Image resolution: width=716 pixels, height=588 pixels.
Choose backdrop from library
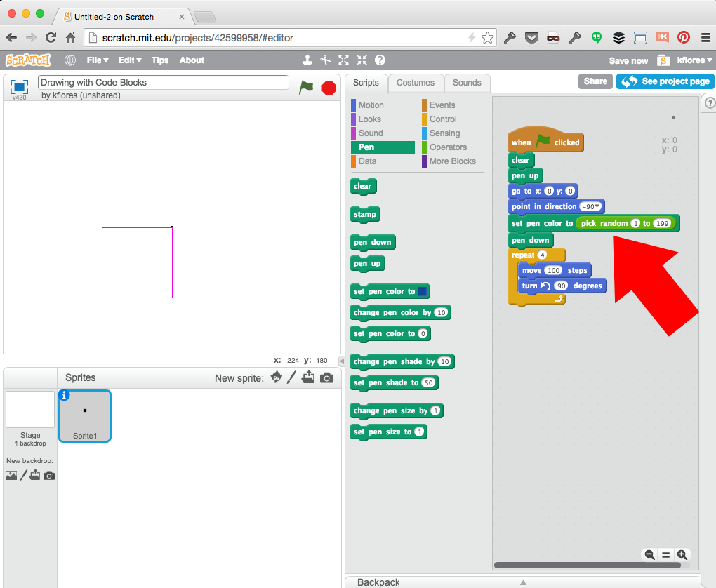coord(11,476)
